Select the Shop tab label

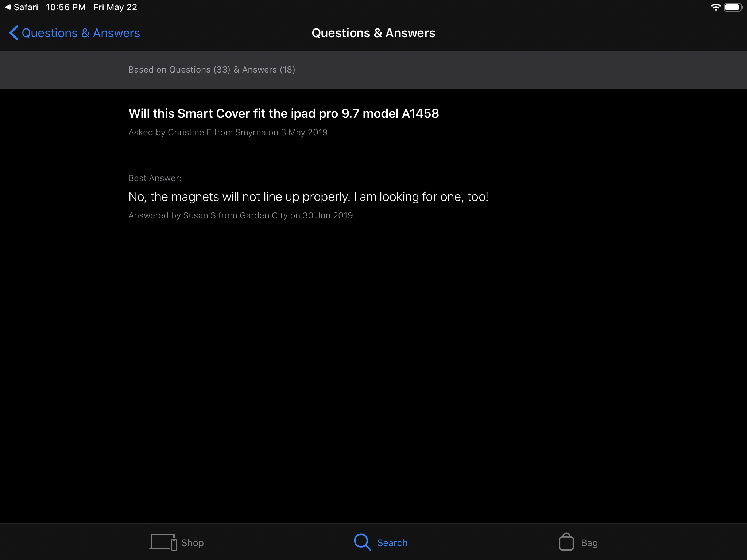tap(193, 543)
